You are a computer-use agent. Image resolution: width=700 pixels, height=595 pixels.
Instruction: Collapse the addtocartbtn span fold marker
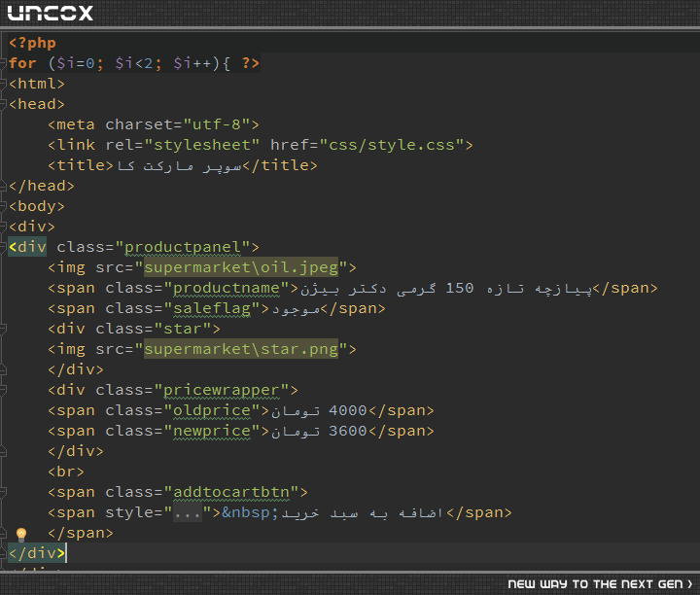(3, 492)
